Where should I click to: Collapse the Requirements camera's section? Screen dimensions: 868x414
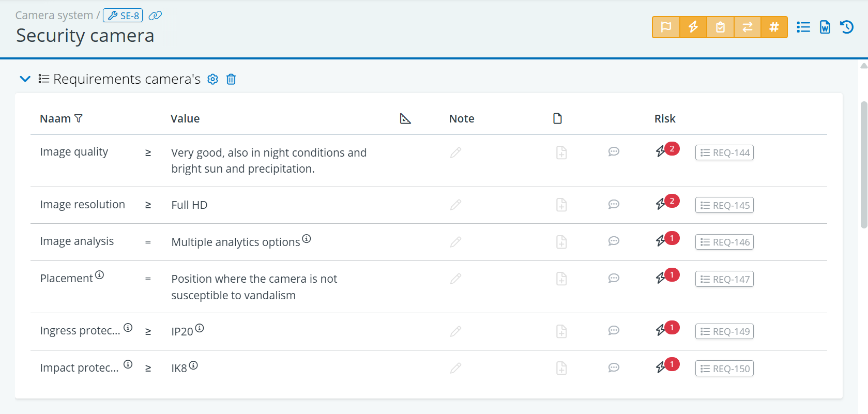(x=25, y=79)
